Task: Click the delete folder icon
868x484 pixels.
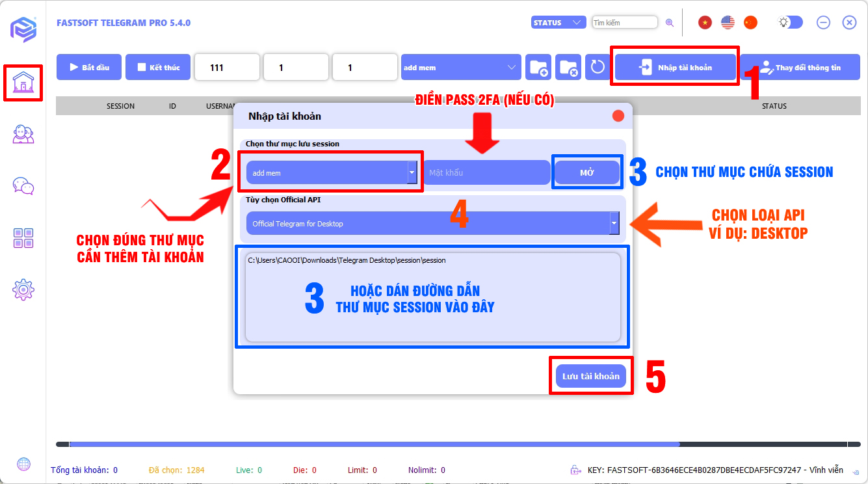Action: pyautogui.click(x=568, y=67)
